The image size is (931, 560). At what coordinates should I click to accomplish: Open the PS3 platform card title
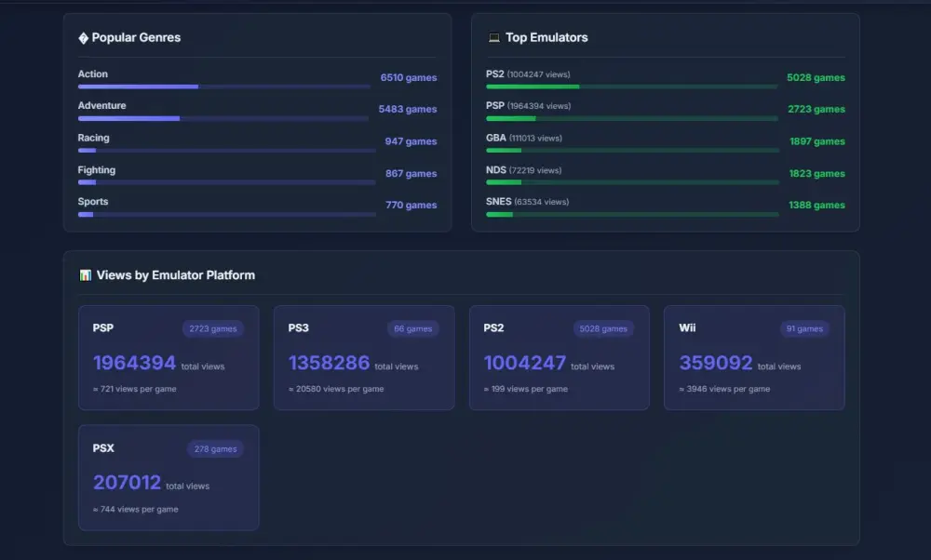click(299, 328)
